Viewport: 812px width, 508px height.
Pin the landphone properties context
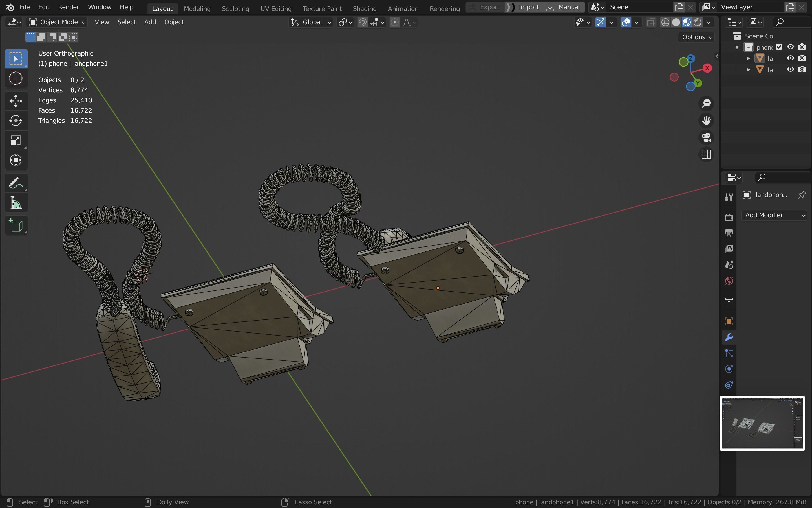802,195
